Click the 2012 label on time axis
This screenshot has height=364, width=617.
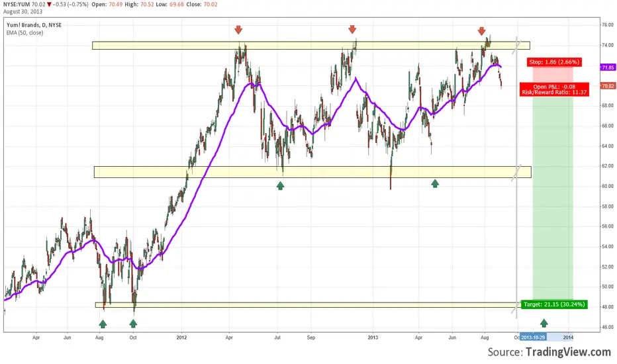(x=182, y=338)
